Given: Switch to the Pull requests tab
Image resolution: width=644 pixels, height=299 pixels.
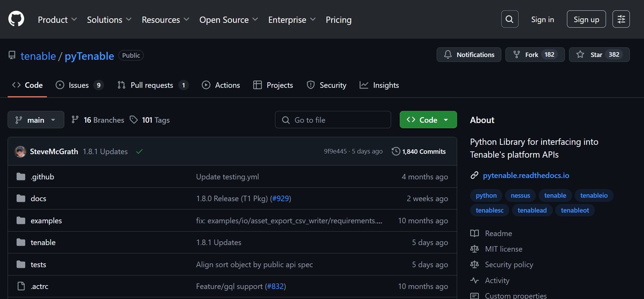Looking at the screenshot, I should coord(153,85).
